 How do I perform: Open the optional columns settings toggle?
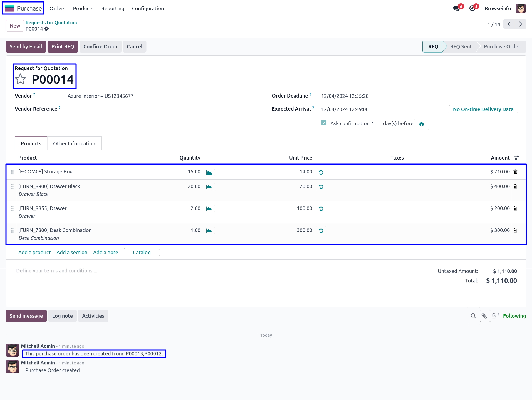517,158
